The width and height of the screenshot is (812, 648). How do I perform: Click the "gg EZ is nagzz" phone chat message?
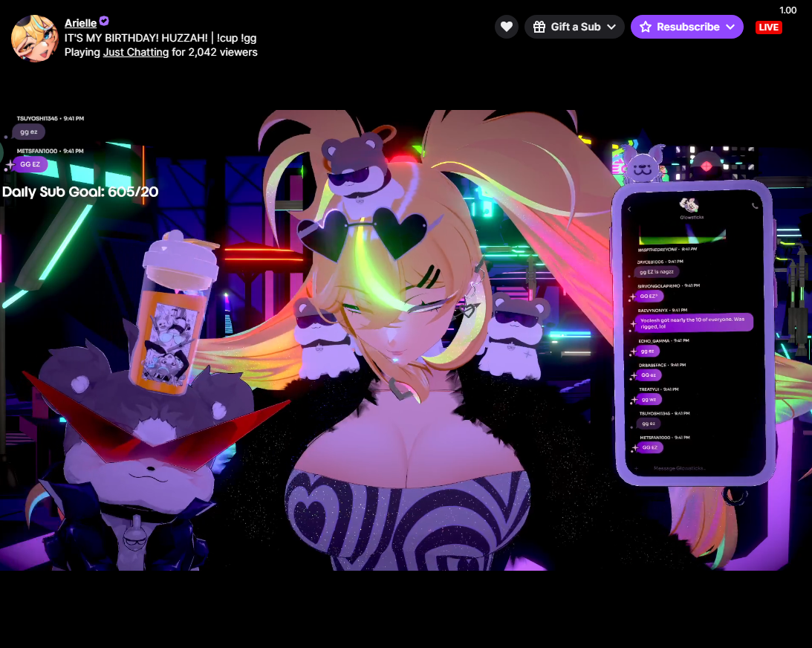click(657, 271)
